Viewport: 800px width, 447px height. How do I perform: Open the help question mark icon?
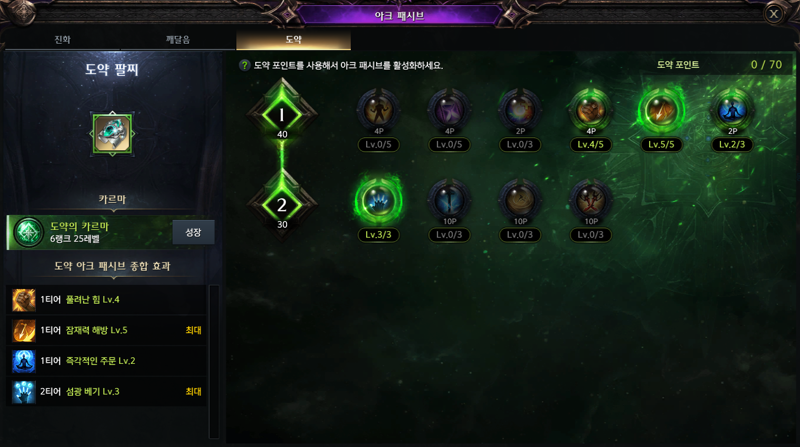point(244,65)
